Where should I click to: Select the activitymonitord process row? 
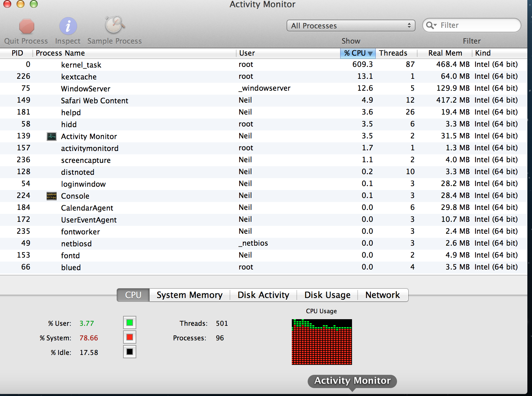(264, 148)
